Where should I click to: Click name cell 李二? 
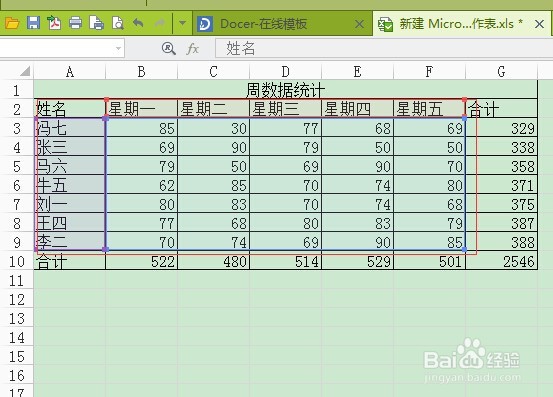pyautogui.click(x=70, y=242)
